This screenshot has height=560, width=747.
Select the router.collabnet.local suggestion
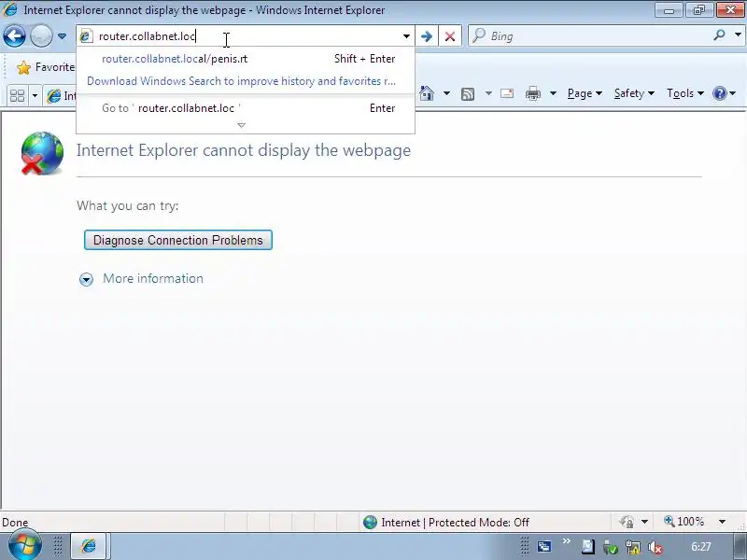tap(246, 59)
